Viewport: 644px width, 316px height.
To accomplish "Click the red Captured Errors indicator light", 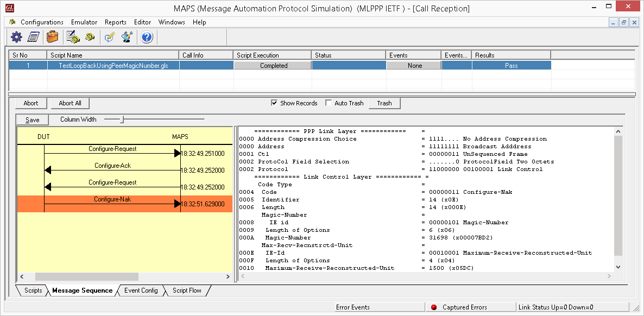I will (x=433, y=307).
